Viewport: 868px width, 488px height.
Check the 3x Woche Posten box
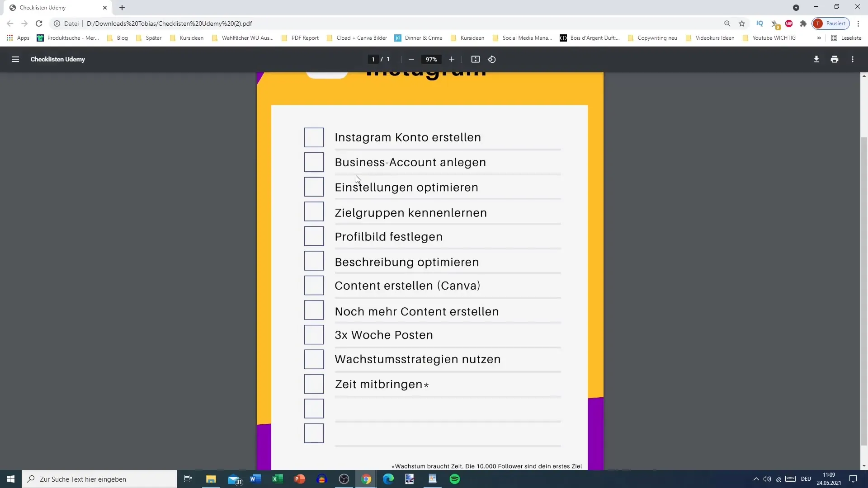pos(314,334)
